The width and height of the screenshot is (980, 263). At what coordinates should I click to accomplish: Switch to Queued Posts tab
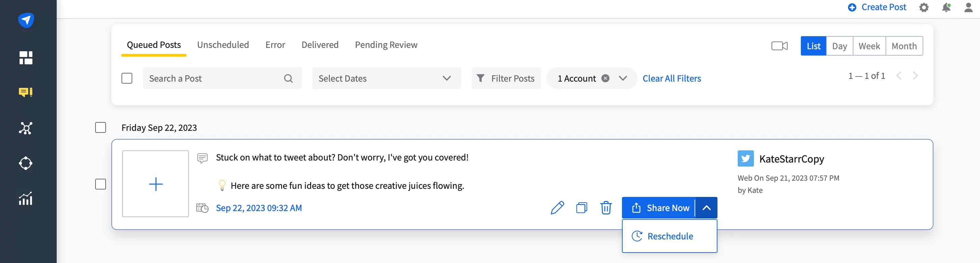tap(154, 45)
